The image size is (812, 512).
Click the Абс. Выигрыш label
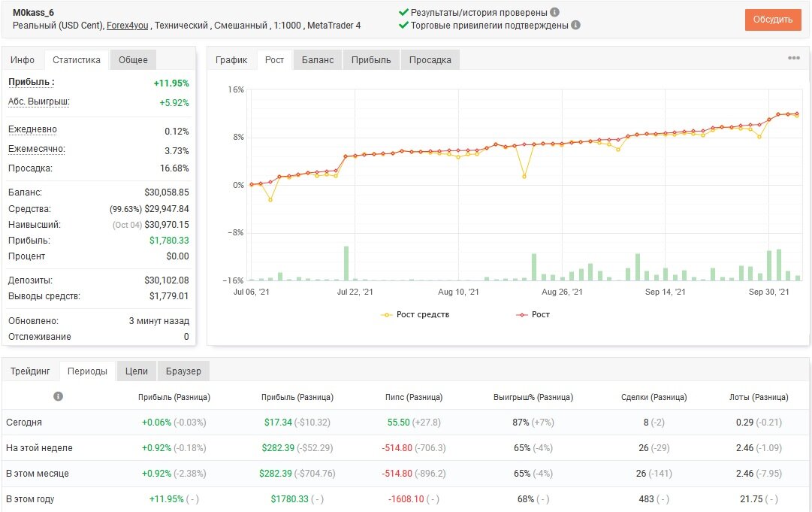pos(39,101)
